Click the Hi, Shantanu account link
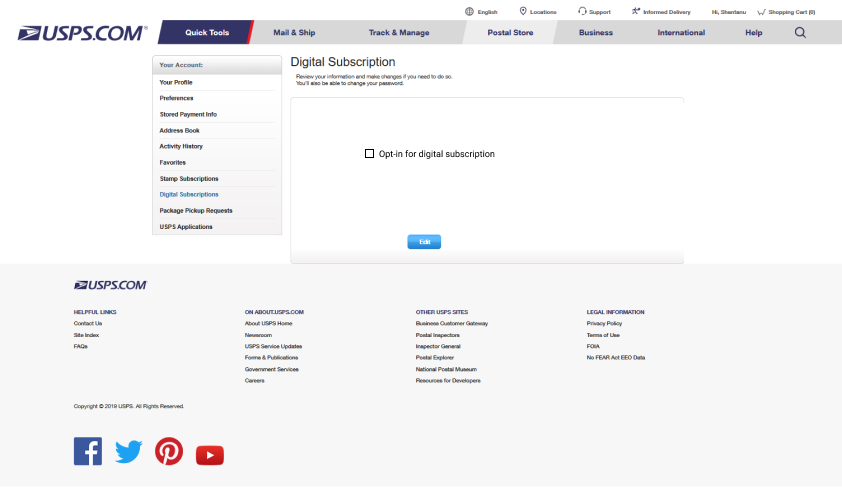 [729, 12]
